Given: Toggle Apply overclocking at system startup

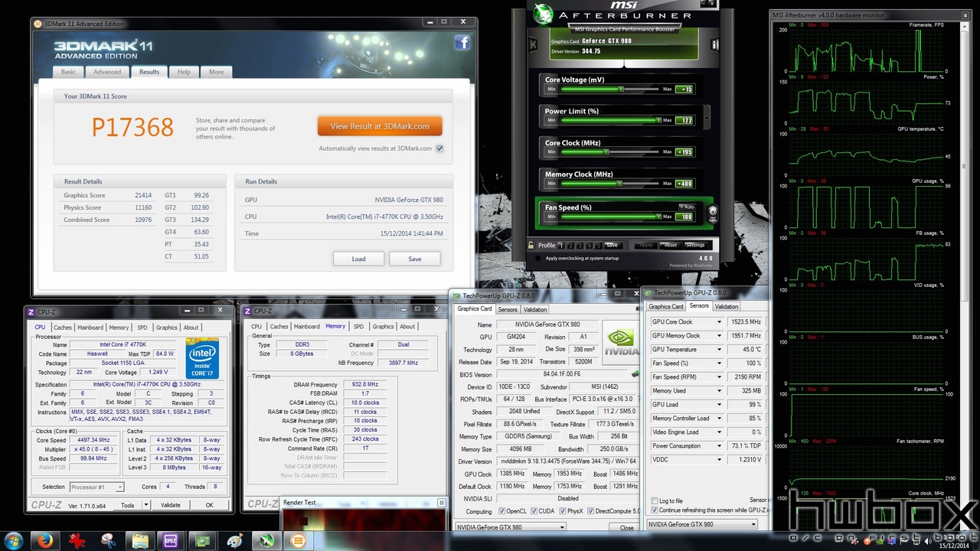Looking at the screenshot, I should coord(537,258).
